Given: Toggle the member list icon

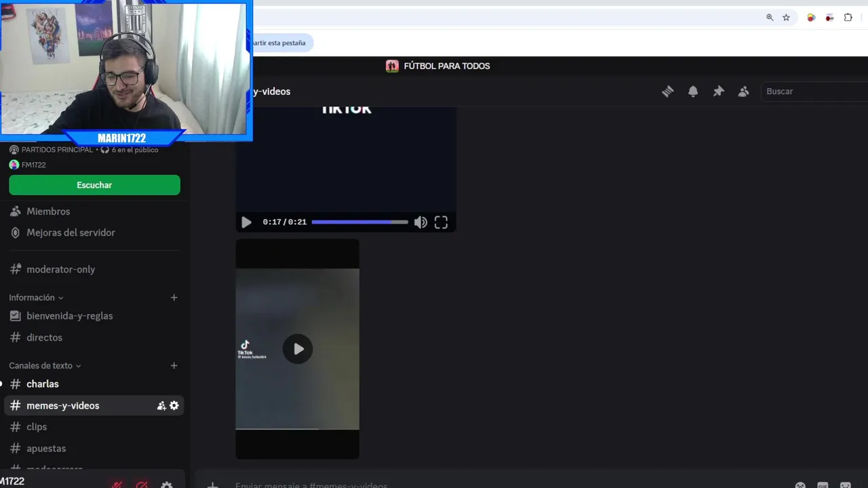Looking at the screenshot, I should 744,91.
